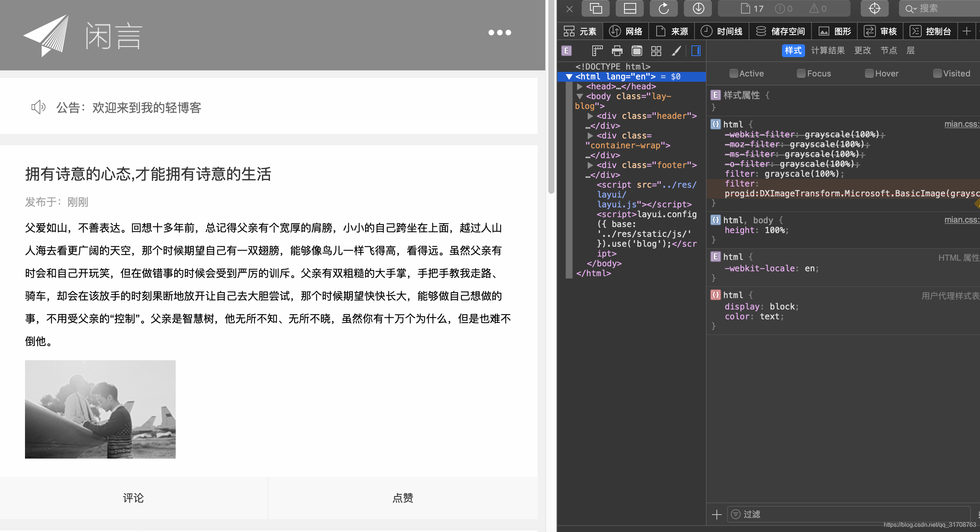This screenshot has width=980, height=532.
Task: Switch to the 层 (Layers) sidebar tab
Action: pos(910,50)
